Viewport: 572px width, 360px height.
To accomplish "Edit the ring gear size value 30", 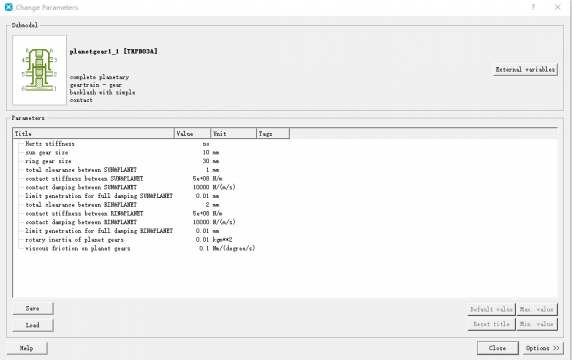I will [206, 161].
